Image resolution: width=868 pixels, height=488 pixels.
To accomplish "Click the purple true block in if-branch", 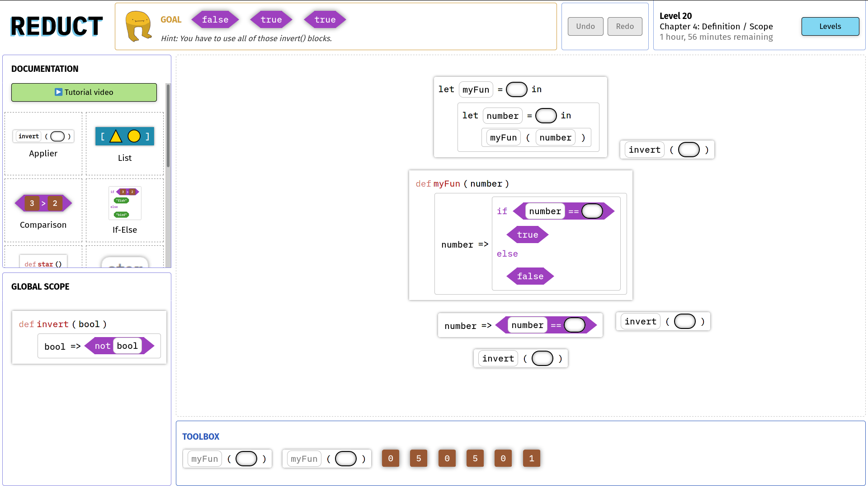I will [527, 235].
